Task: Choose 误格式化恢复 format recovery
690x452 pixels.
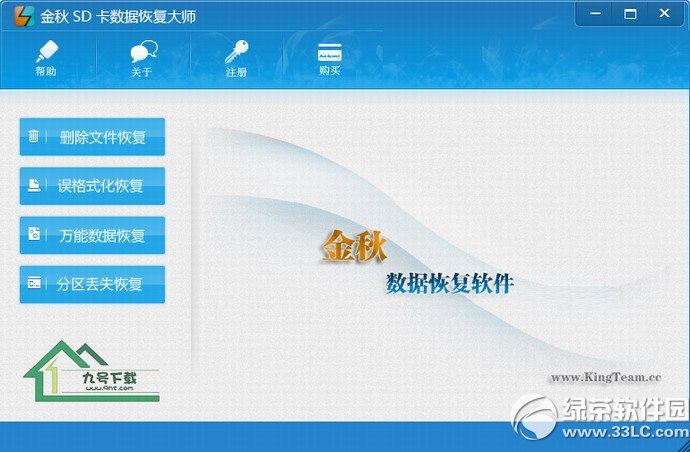Action: tap(92, 186)
